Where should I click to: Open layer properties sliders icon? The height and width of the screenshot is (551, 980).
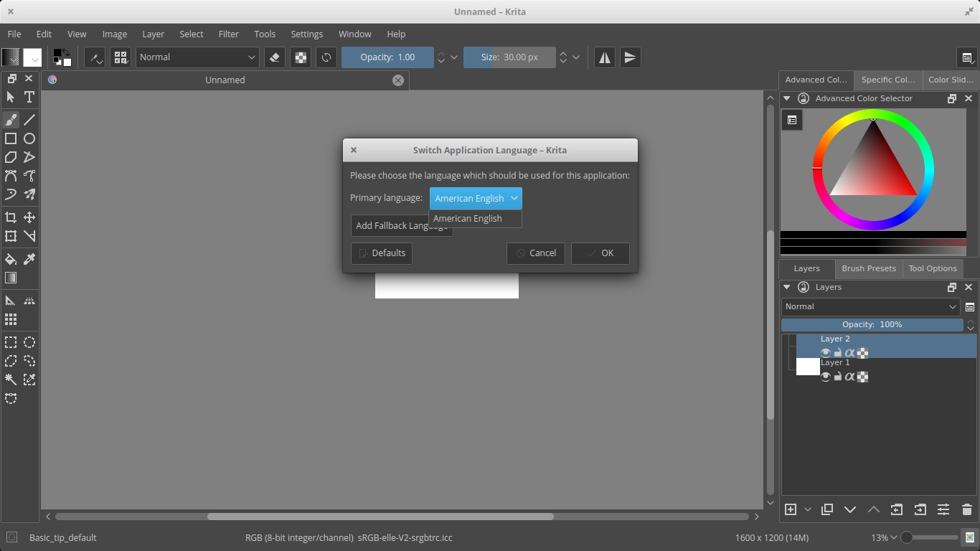[943, 509]
